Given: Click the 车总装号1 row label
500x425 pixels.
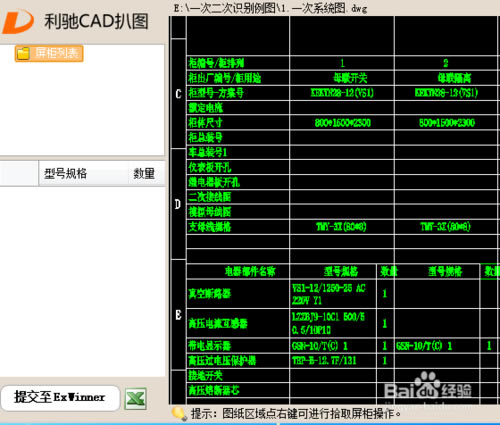Looking at the screenshot, I should 208,152.
